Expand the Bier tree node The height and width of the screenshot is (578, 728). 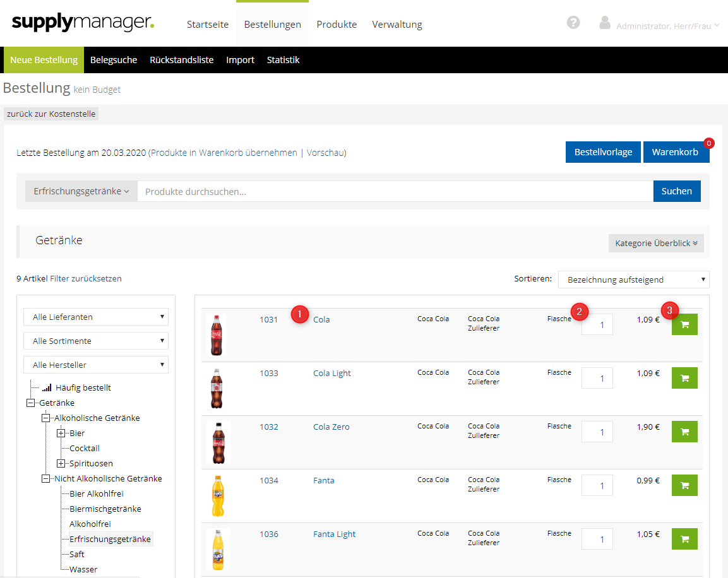61,433
